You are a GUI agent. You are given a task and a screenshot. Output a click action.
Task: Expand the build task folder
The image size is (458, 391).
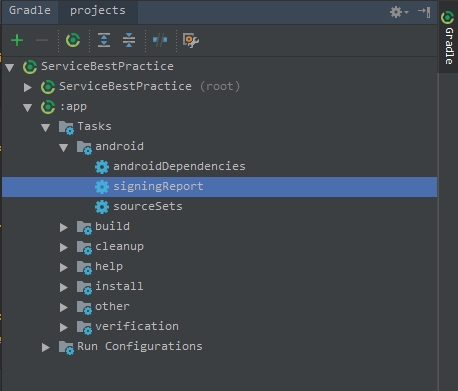tap(64, 227)
